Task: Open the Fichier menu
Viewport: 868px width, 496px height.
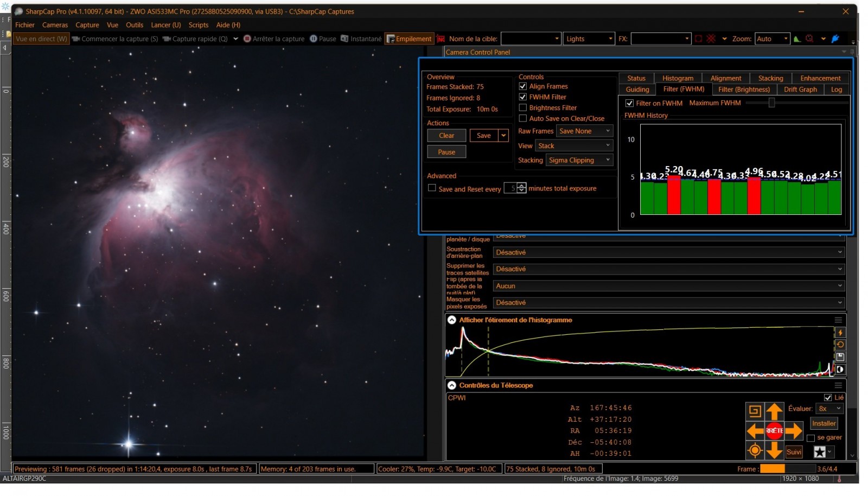Action: pos(25,25)
